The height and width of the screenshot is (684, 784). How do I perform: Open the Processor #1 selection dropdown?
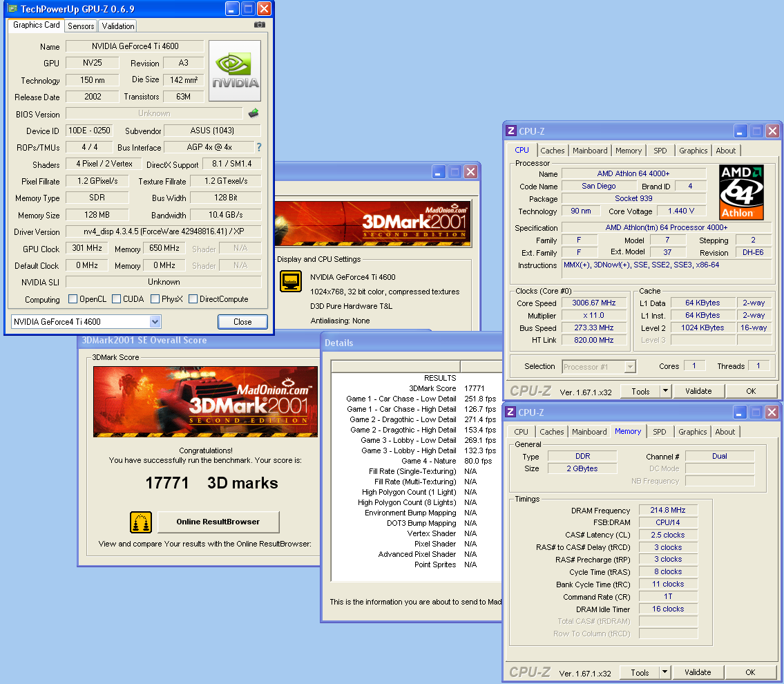[x=631, y=366]
